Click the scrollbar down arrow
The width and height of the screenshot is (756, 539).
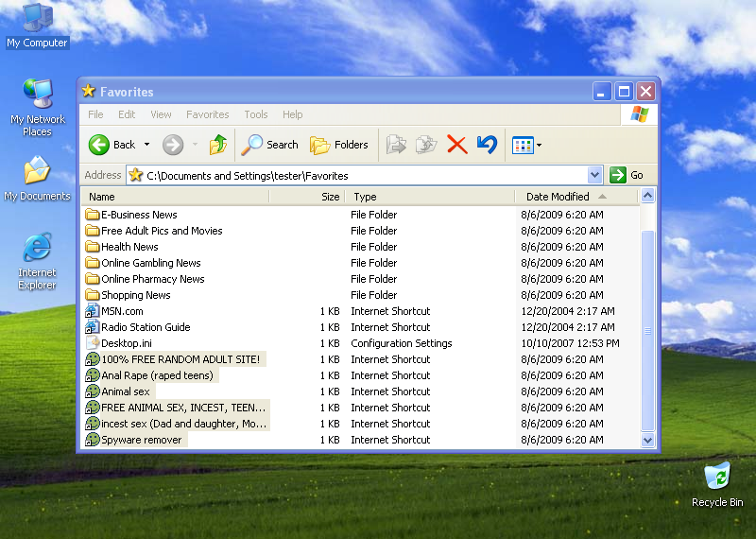[647, 440]
